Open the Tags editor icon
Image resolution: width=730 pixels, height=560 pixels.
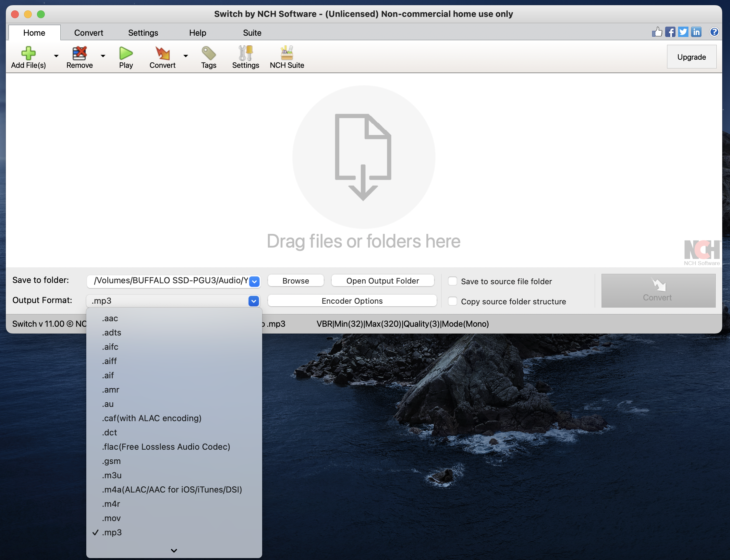[x=209, y=53]
